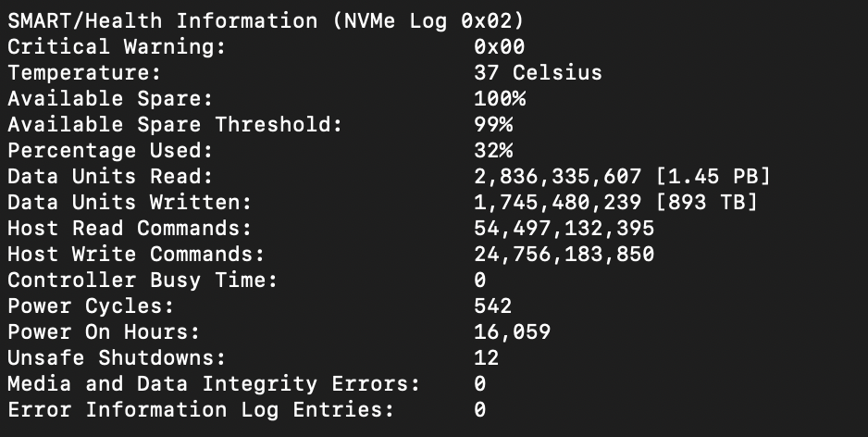
Task: Click the [893 TB] text
Action: (x=706, y=202)
